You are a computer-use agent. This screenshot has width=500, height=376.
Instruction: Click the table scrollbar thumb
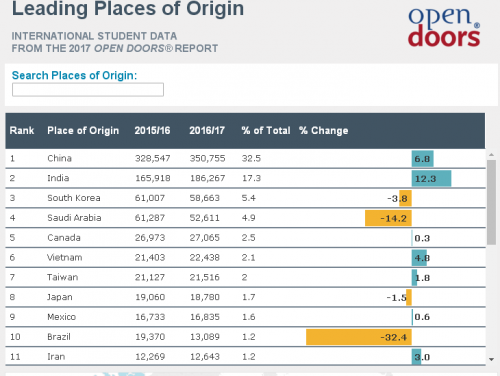[491, 202]
